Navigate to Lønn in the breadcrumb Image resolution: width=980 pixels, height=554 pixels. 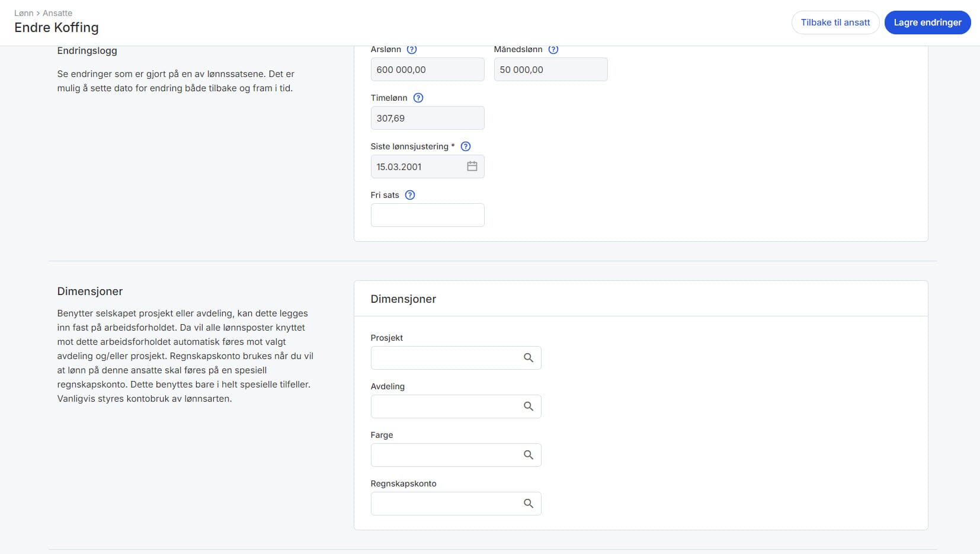coord(24,13)
